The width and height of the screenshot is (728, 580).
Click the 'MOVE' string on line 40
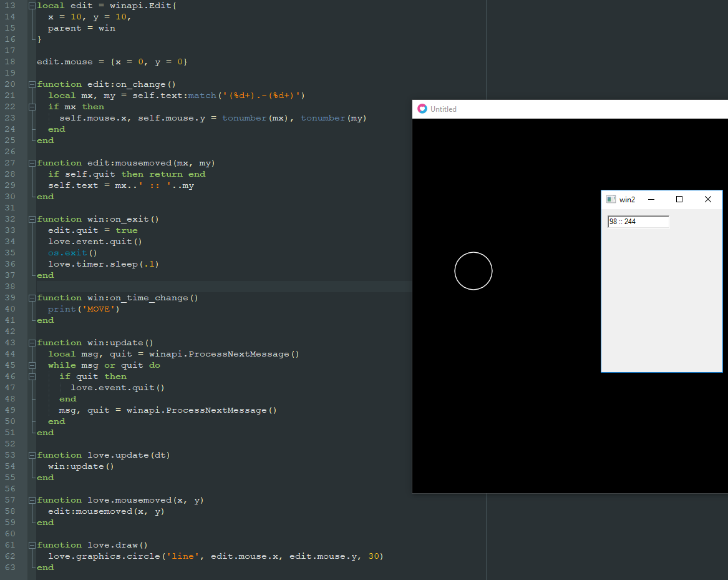point(99,309)
